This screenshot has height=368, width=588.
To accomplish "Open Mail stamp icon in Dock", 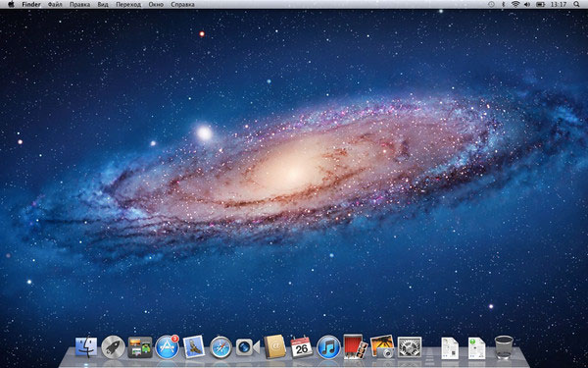I will point(194,346).
